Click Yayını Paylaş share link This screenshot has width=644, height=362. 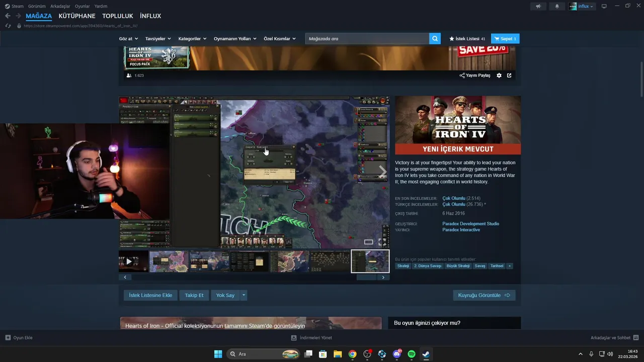475,75
